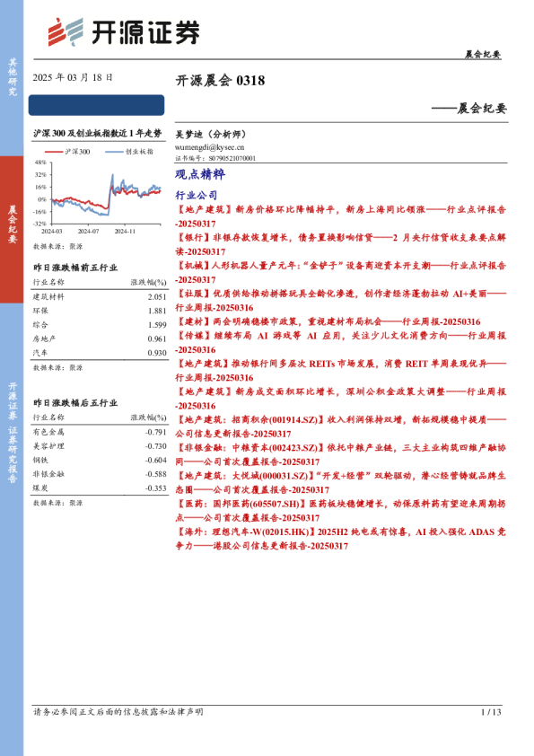Open 理想汽车-W(02015.HK) Hong Kong stock report
Image resolution: width=534 pixels, height=756 pixels.
coord(340,539)
